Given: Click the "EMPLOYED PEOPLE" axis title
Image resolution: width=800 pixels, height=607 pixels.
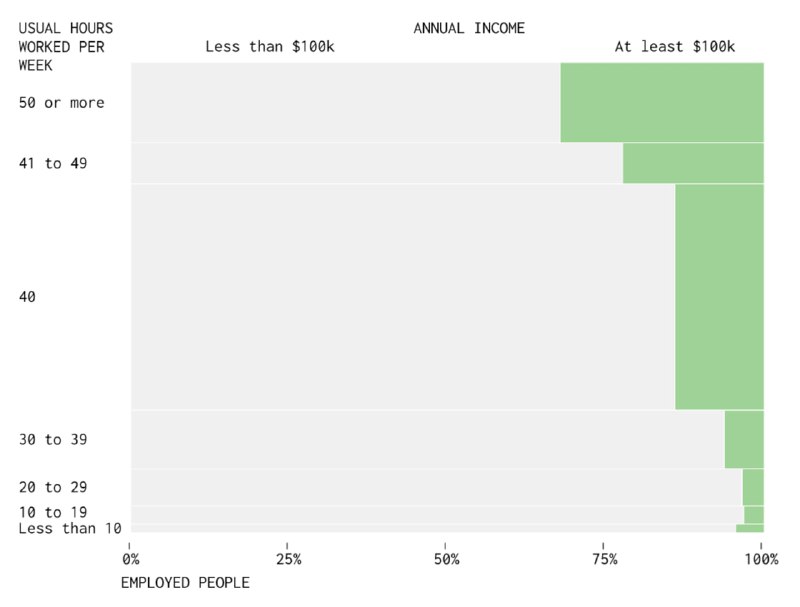Looking at the screenshot, I should [185, 583].
